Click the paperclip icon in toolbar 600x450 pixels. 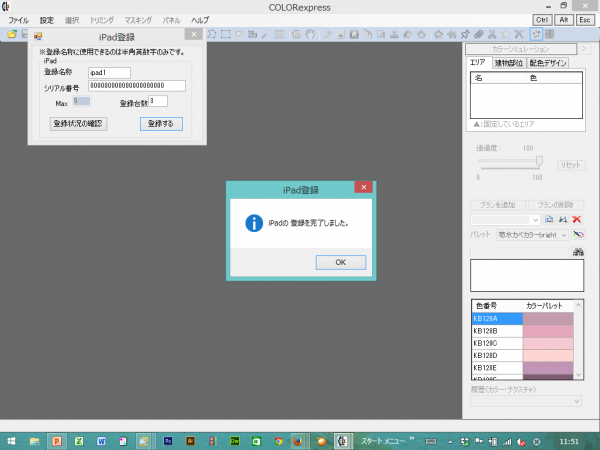coord(478,34)
